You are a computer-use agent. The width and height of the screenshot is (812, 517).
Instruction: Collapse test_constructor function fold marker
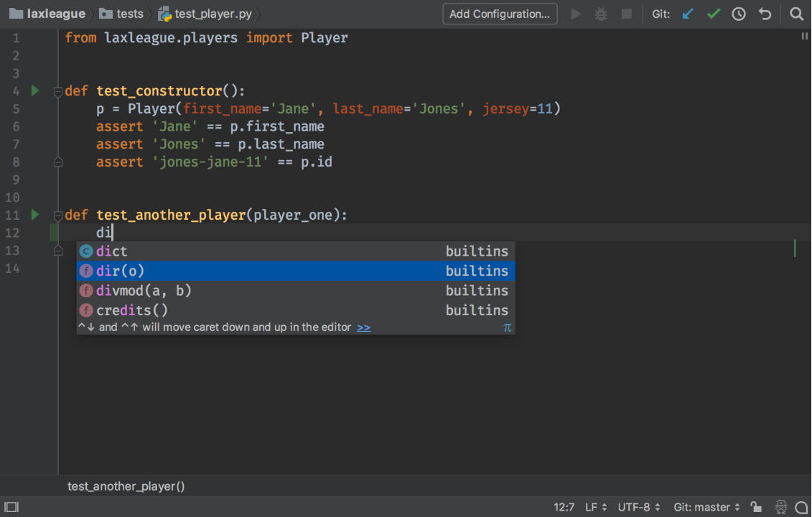click(x=58, y=92)
